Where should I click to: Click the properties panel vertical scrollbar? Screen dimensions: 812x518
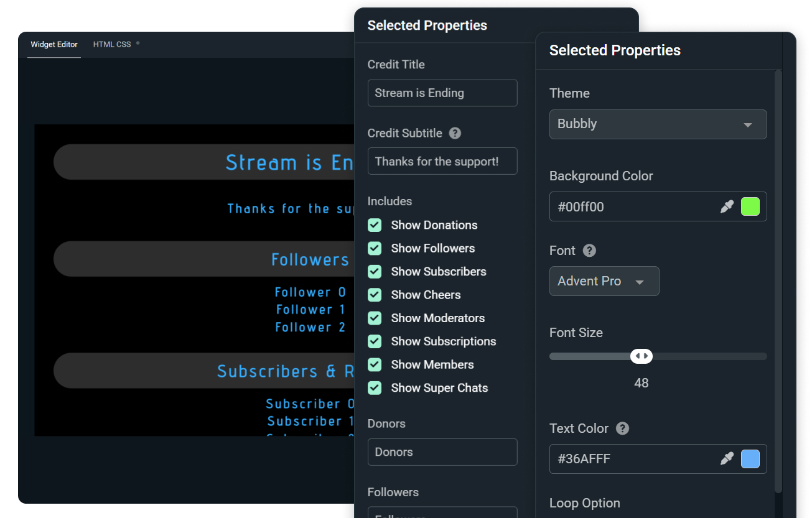point(778,281)
